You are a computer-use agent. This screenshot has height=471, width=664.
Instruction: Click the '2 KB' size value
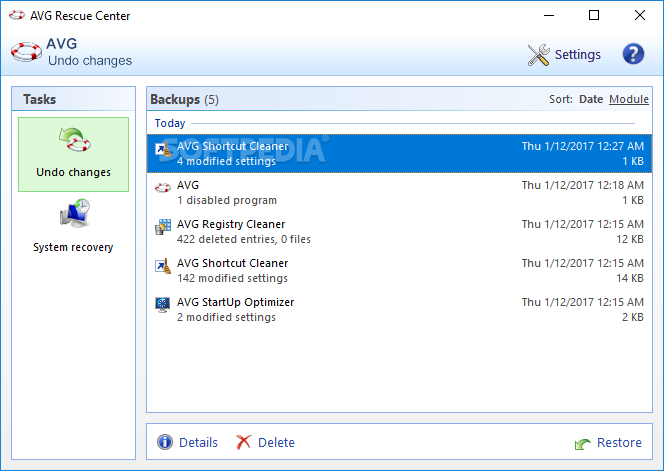pyautogui.click(x=633, y=317)
